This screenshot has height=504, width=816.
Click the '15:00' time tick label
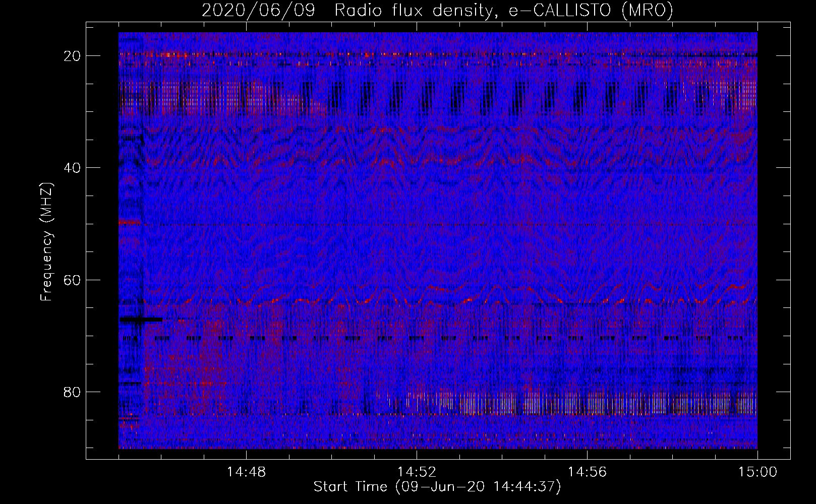(757, 472)
